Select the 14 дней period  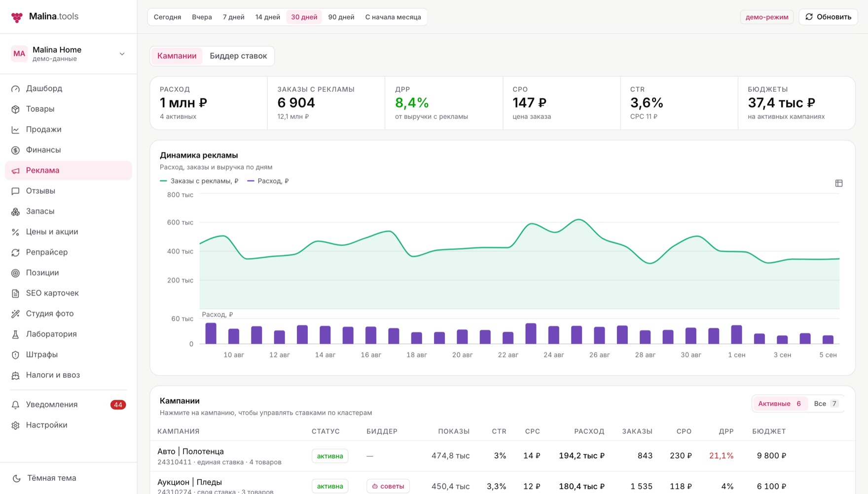tap(268, 17)
